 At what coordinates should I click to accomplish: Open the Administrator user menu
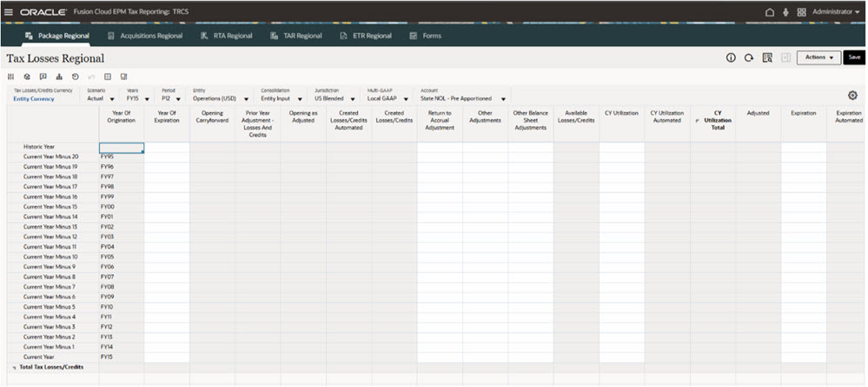click(x=835, y=11)
